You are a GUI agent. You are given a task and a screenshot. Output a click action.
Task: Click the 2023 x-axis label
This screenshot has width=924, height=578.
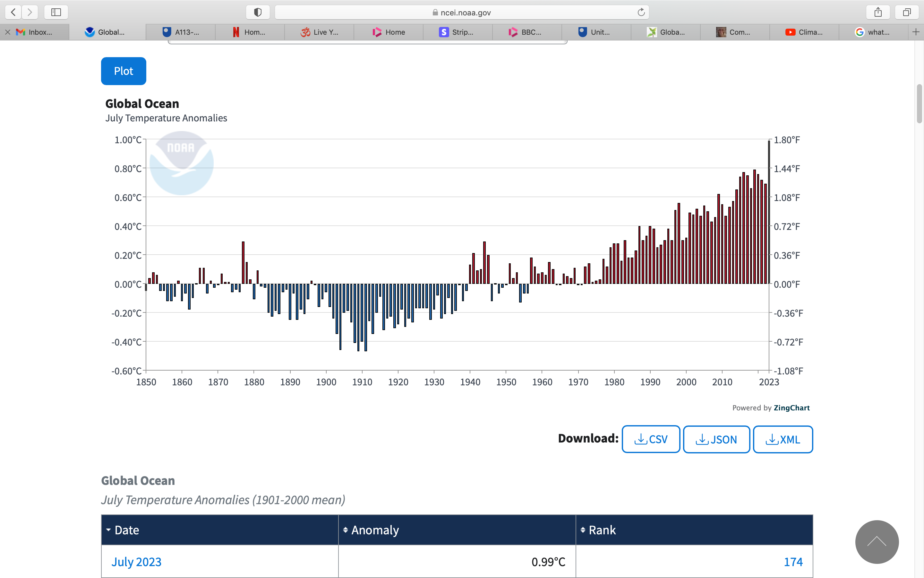pos(769,382)
